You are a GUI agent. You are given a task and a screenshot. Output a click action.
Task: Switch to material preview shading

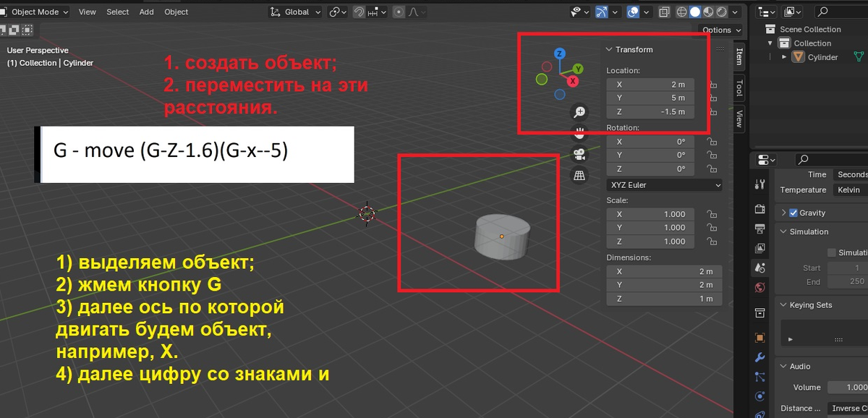pyautogui.click(x=708, y=12)
